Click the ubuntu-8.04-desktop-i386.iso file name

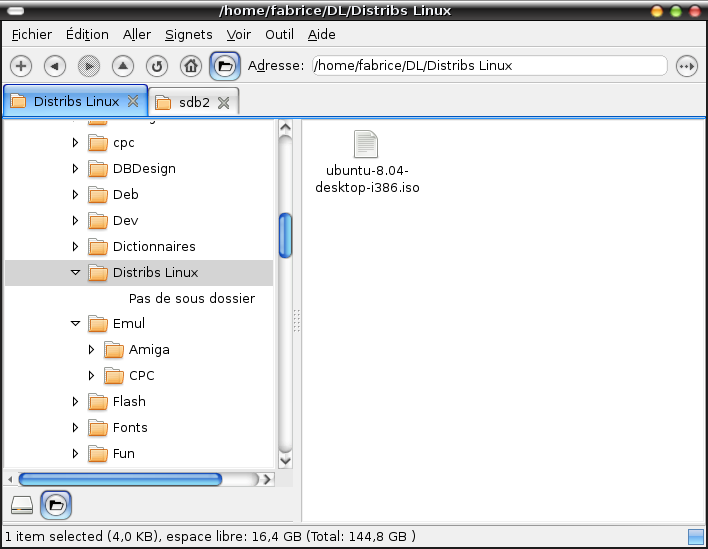[x=367, y=179]
